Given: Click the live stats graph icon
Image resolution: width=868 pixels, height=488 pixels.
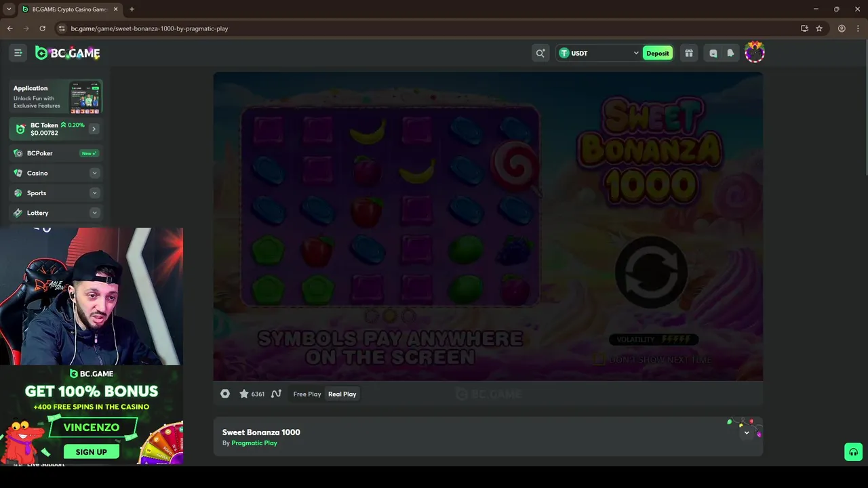Looking at the screenshot, I should coord(276,394).
